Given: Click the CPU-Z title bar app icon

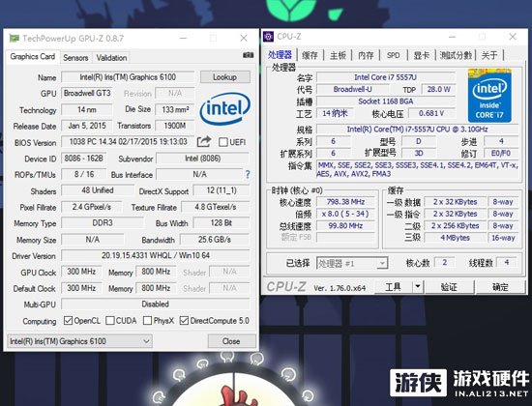Looking at the screenshot, I should [x=268, y=37].
